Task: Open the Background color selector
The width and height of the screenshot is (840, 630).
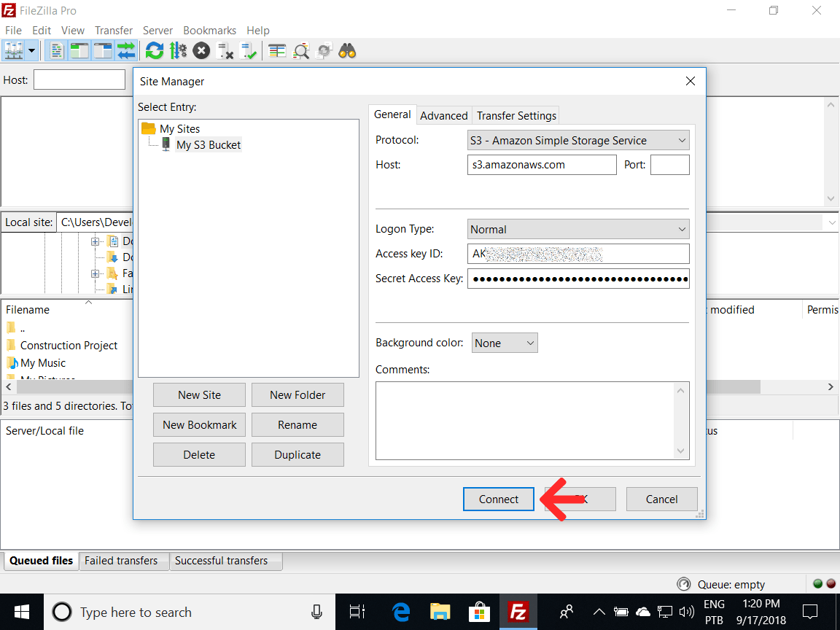Action: coord(505,342)
